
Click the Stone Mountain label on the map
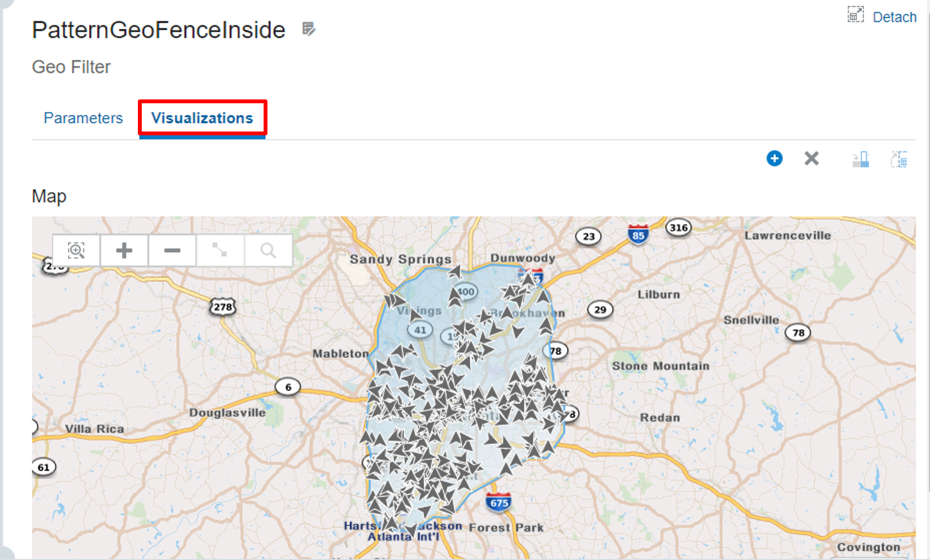(x=661, y=366)
